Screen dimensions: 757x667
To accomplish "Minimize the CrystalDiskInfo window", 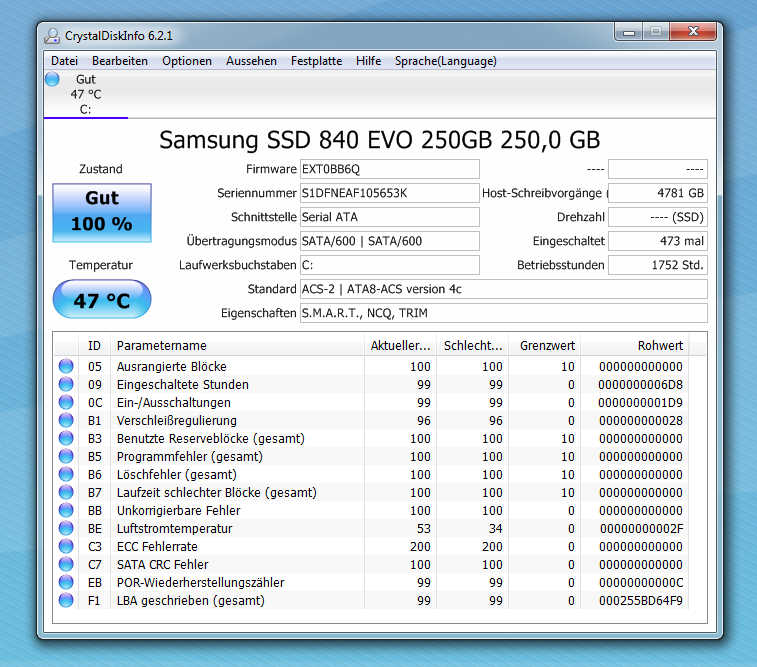I will (x=629, y=32).
